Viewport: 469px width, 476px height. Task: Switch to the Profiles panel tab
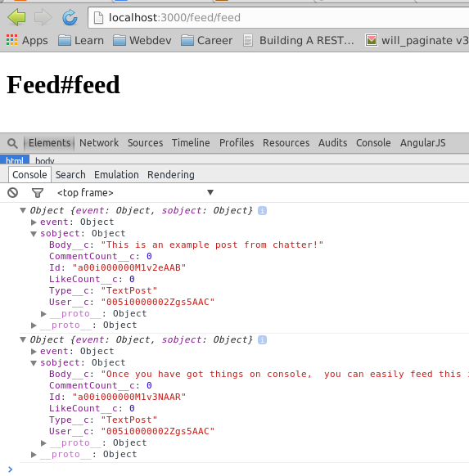click(x=237, y=142)
